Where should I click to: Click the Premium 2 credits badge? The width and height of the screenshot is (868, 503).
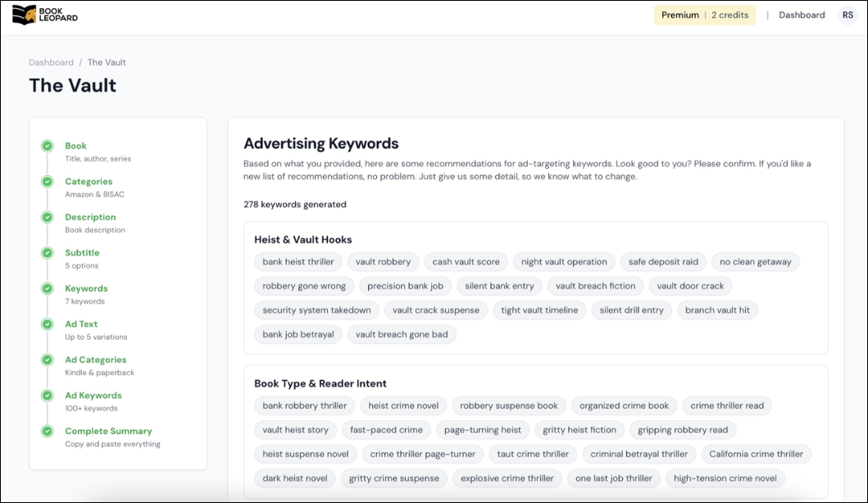pos(704,15)
